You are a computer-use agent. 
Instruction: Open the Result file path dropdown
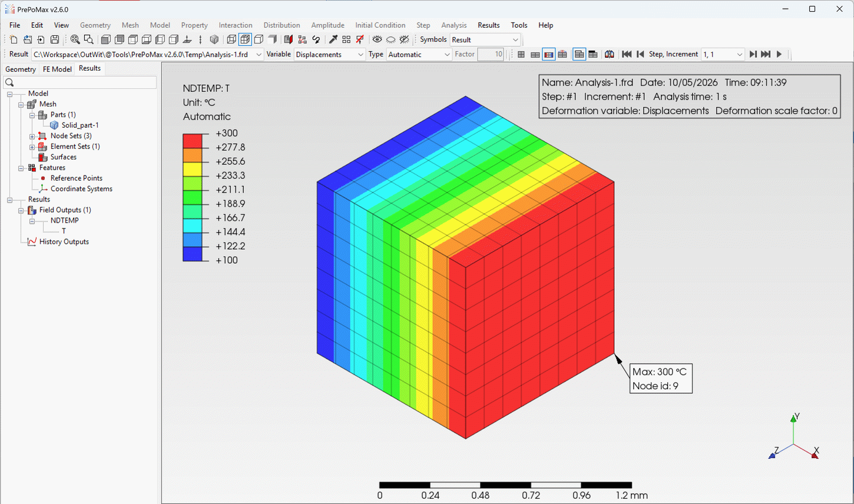tap(259, 54)
